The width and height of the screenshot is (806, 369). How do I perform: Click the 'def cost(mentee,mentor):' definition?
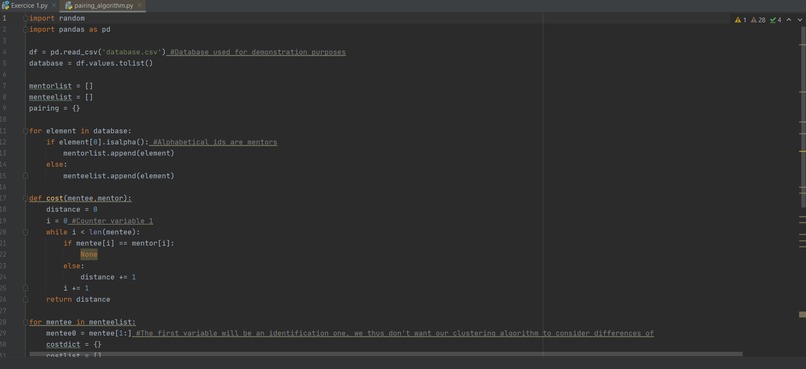tap(80, 198)
